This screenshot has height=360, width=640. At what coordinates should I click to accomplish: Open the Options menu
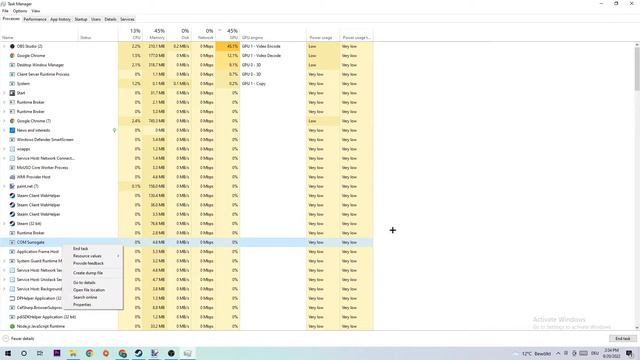(x=20, y=11)
